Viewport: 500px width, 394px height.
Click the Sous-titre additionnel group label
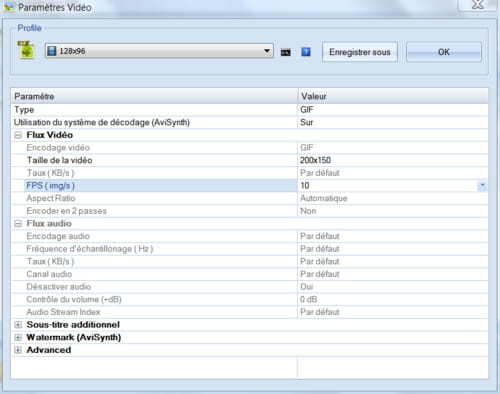click(x=73, y=325)
